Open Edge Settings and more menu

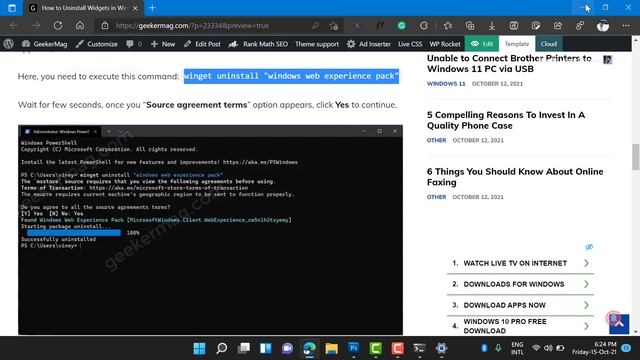[626, 26]
